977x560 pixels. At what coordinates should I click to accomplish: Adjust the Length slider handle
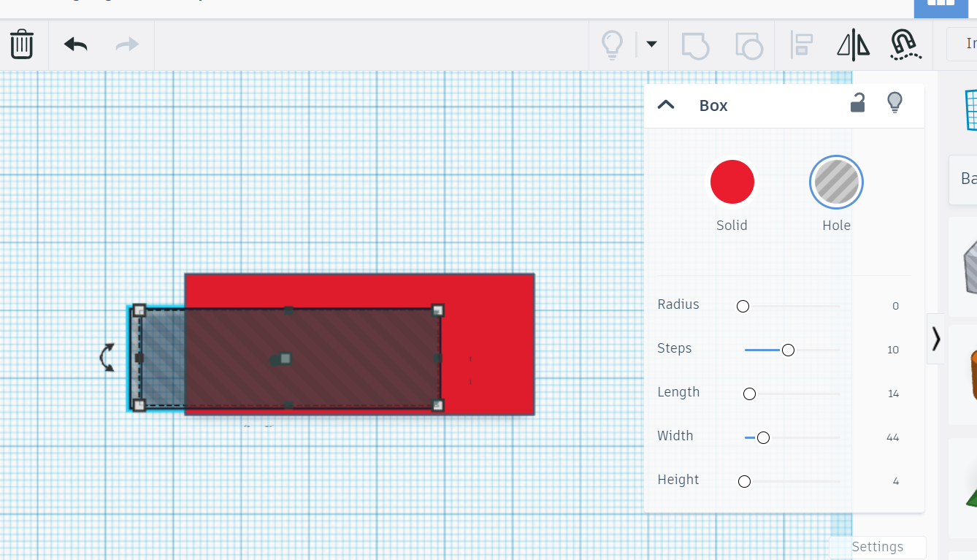click(x=749, y=394)
